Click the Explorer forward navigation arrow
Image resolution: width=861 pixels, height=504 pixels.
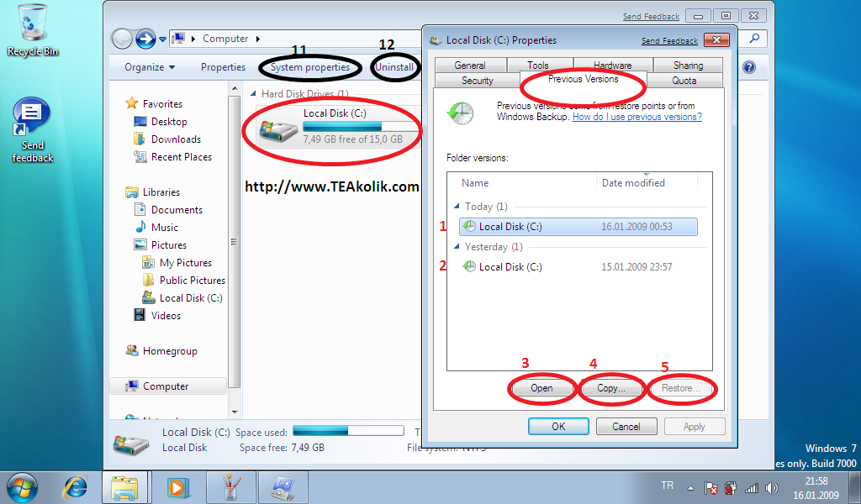tap(145, 39)
